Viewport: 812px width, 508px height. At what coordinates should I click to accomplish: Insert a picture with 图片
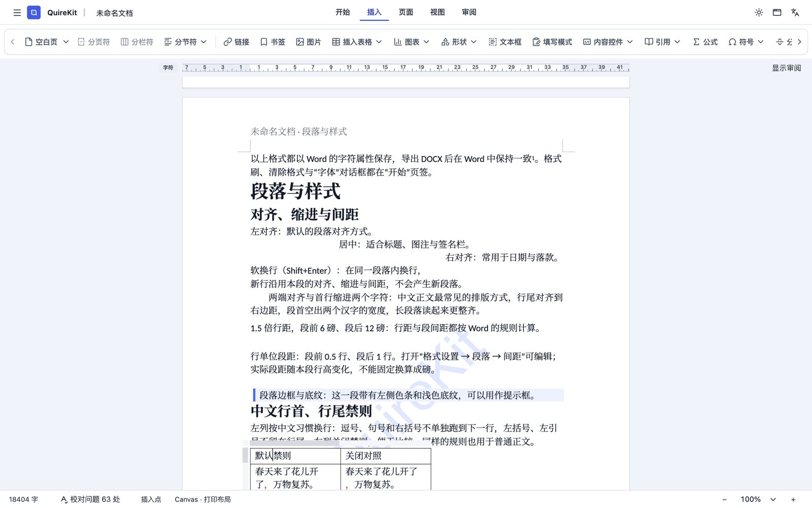point(309,42)
